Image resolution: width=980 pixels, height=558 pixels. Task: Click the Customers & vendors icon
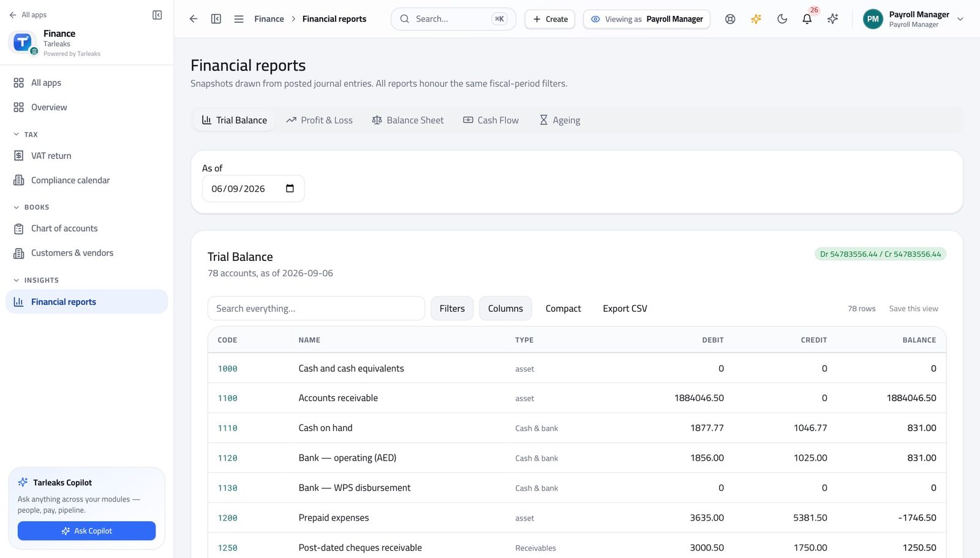[18, 253]
